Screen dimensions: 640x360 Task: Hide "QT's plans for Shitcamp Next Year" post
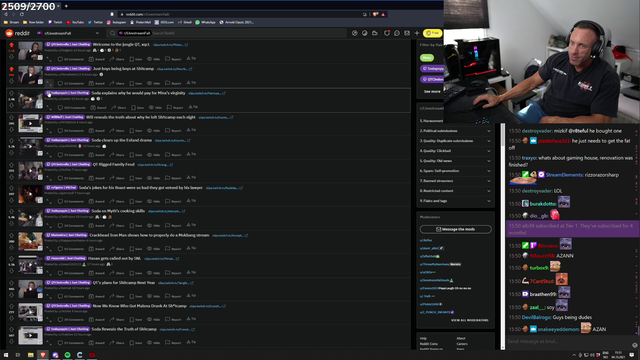153,296
